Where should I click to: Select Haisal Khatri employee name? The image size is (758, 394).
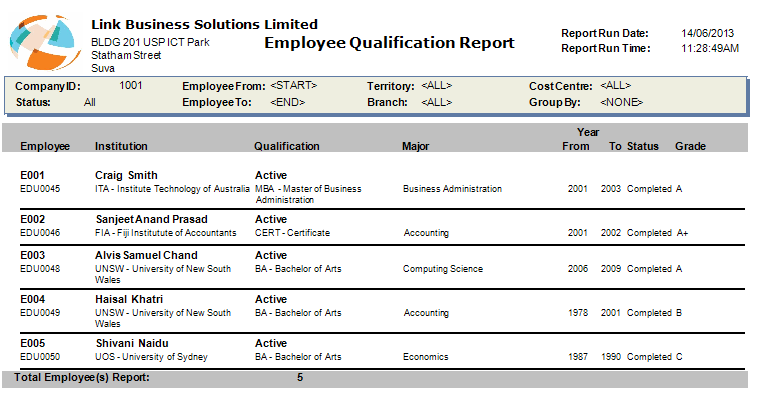tap(129, 299)
